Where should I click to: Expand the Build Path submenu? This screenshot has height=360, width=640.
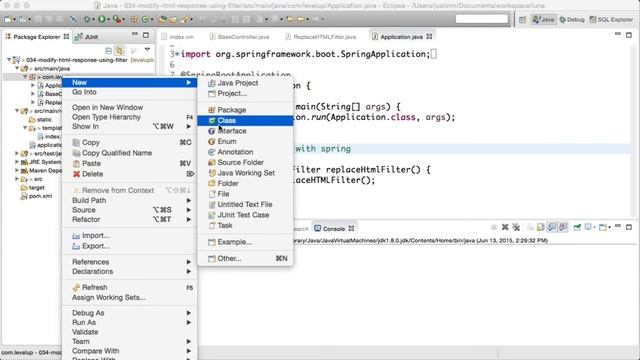[x=129, y=200]
